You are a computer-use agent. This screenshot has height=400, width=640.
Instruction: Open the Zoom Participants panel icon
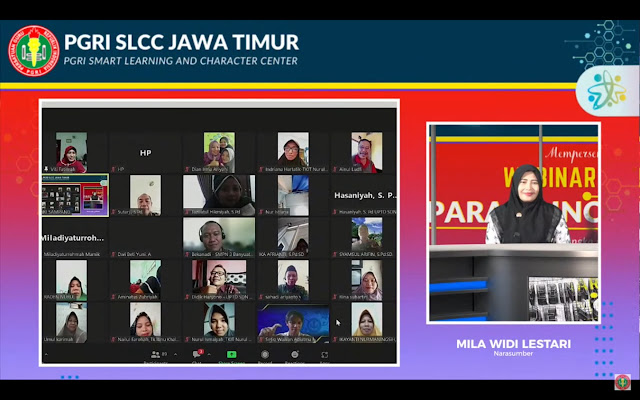pyautogui.click(x=155, y=355)
